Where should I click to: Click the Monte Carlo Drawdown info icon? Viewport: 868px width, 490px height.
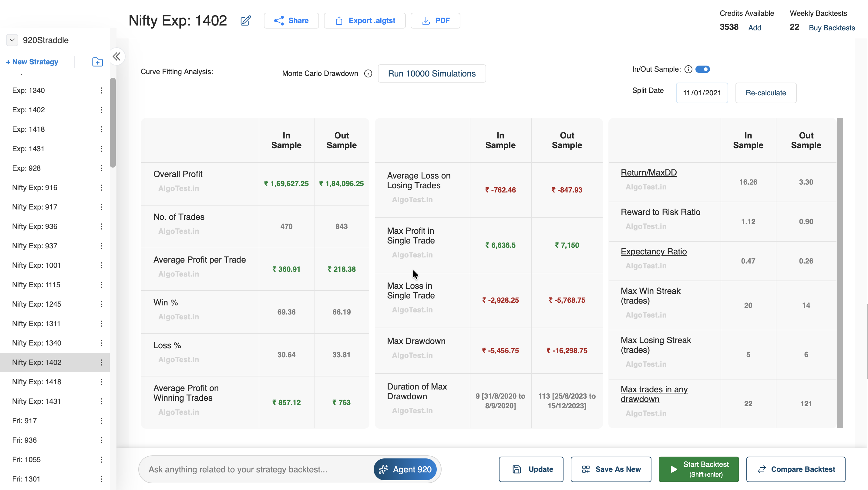[x=368, y=73]
